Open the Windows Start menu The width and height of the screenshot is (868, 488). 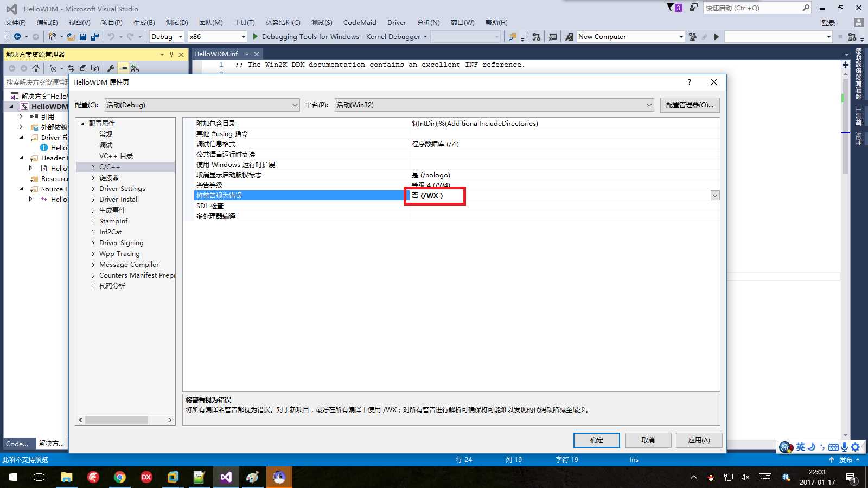coord(13,477)
